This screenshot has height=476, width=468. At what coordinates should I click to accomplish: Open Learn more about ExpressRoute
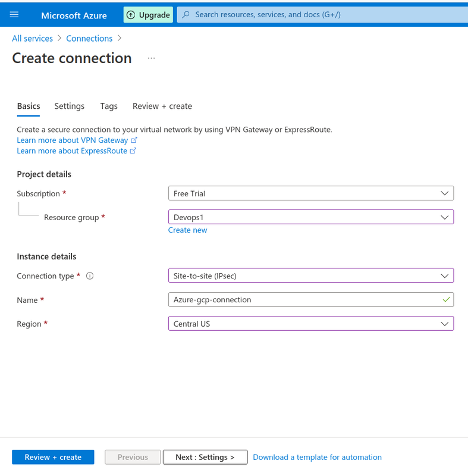tap(72, 151)
